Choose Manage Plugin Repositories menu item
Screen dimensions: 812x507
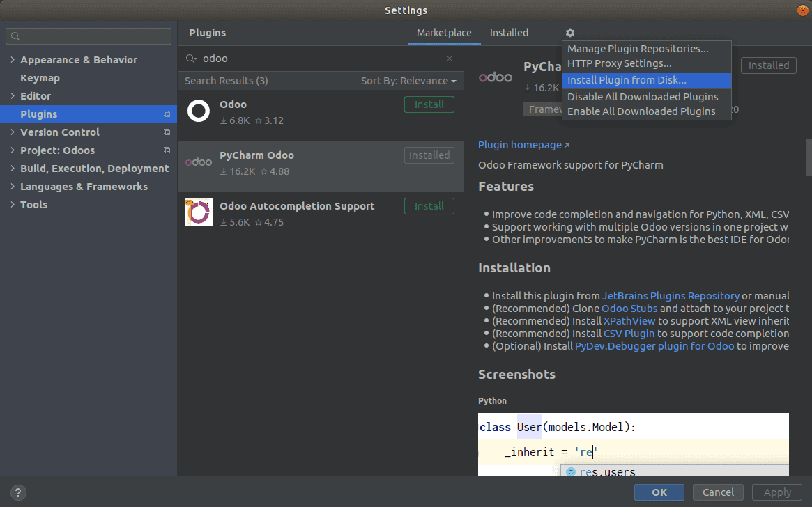tap(646, 49)
